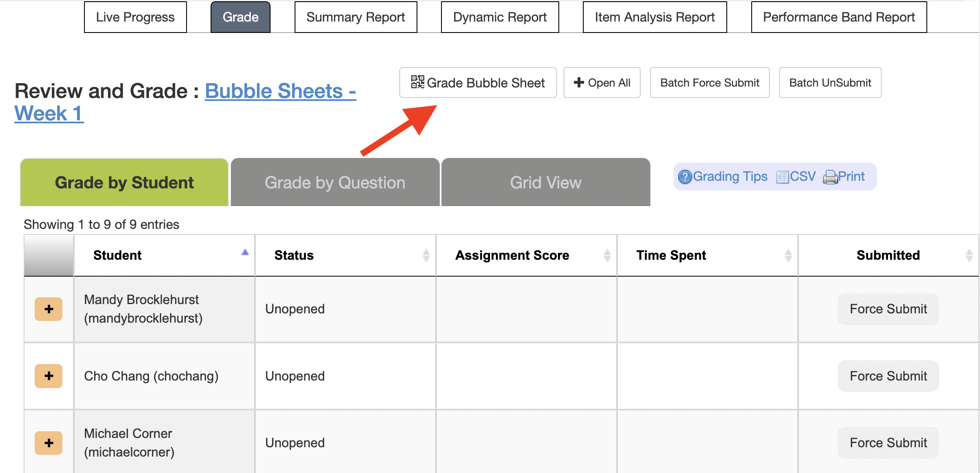
Task: Click the Batch UnSubmit button
Action: (830, 83)
